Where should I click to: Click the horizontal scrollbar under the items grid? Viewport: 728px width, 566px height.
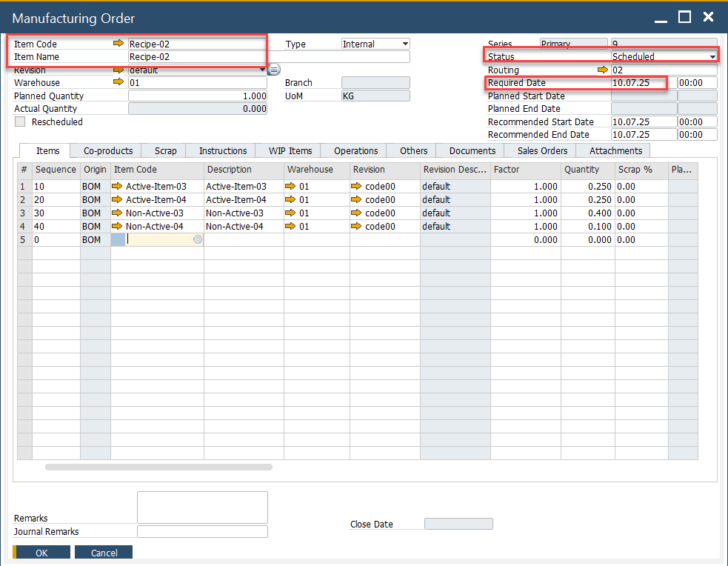158,467
